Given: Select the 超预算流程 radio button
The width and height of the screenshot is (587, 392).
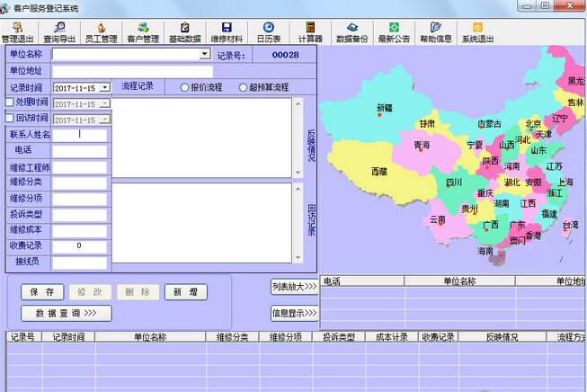Looking at the screenshot, I should pos(243,87).
